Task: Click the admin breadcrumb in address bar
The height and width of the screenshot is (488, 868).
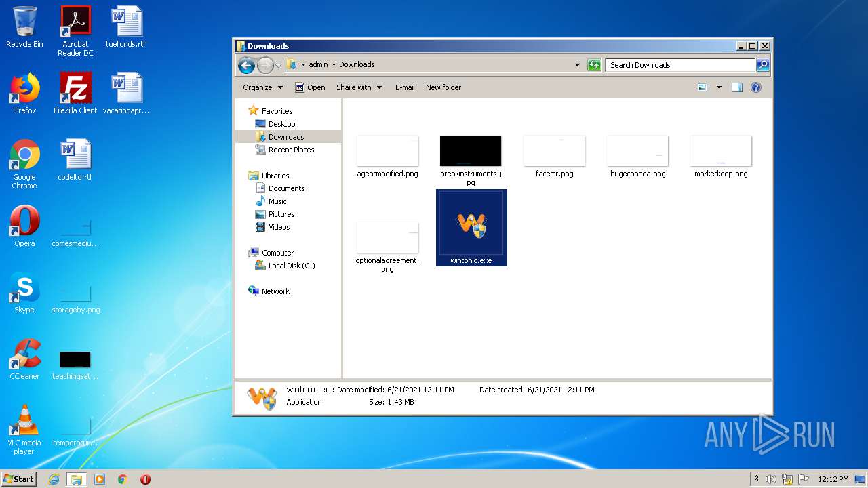Action: point(318,65)
